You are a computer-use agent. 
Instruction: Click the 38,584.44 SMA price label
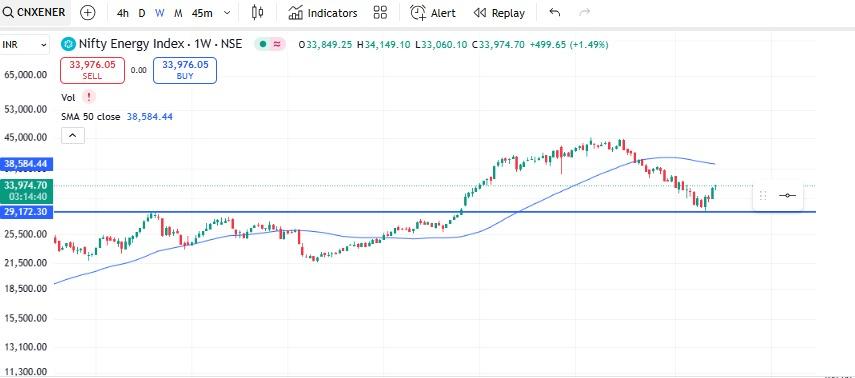26,164
